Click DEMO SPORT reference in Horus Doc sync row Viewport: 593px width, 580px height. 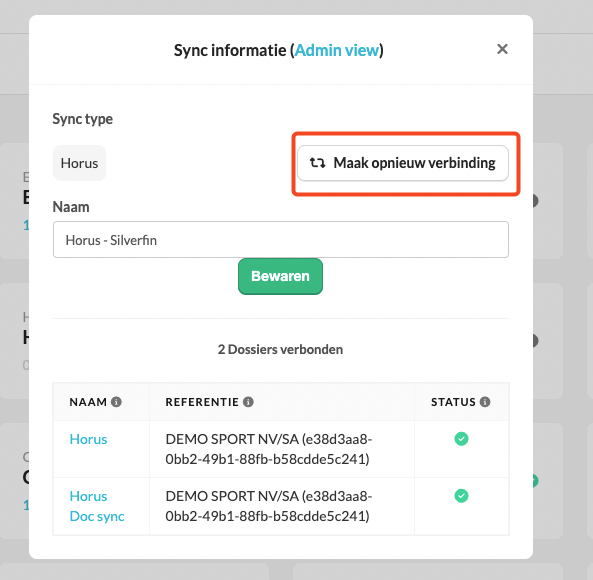[269, 506]
